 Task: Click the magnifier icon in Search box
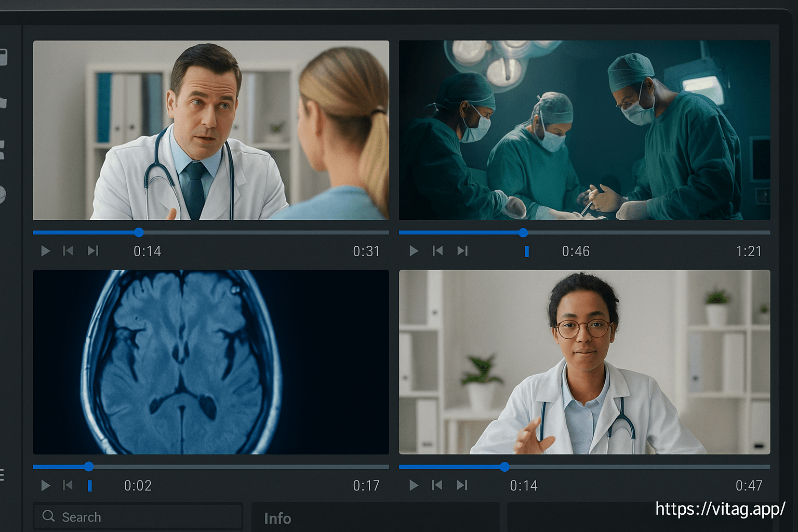49,516
